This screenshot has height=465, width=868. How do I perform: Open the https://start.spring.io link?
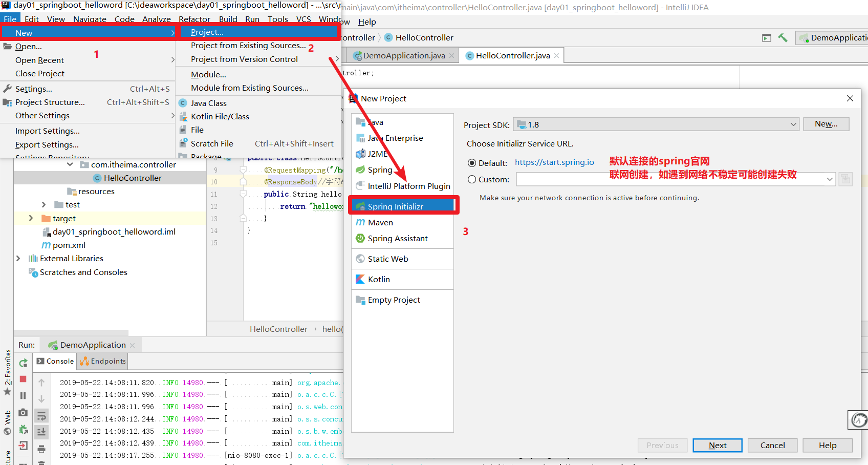554,162
